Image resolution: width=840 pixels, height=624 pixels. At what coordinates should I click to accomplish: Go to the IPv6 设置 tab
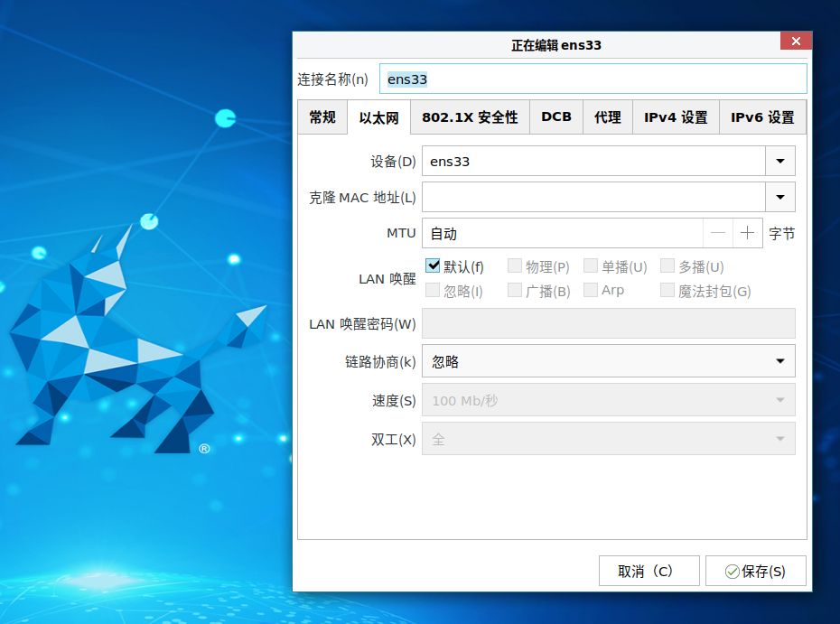point(762,117)
